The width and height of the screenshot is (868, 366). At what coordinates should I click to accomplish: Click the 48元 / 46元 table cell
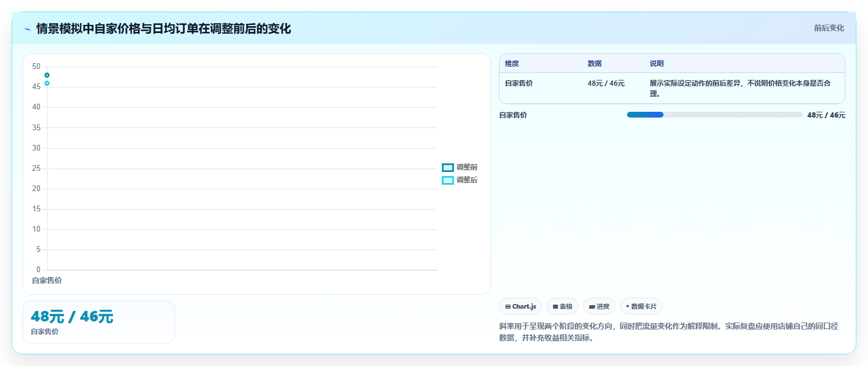606,83
